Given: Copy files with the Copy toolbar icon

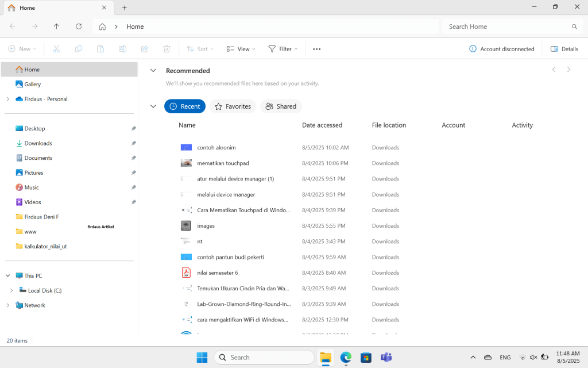Looking at the screenshot, I should [78, 49].
